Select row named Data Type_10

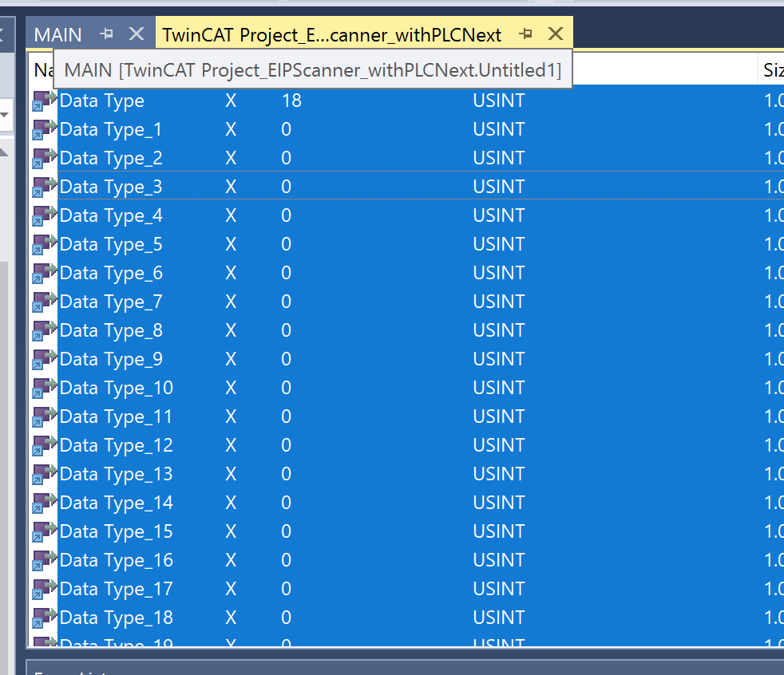pyautogui.click(x=117, y=389)
